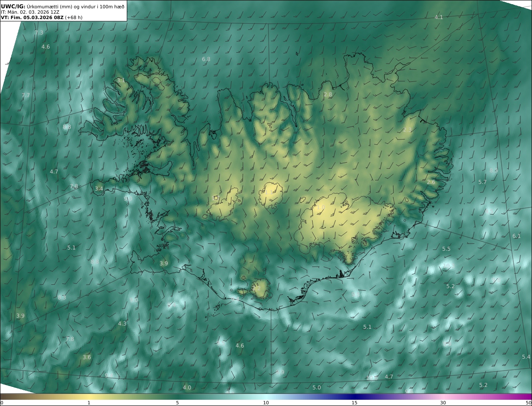Select the 5.4 value on the map
532x406 pixels.
click(526, 357)
